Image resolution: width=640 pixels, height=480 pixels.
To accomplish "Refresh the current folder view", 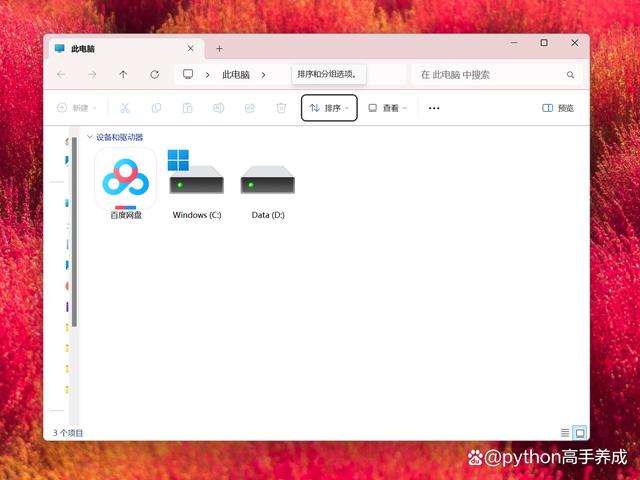I will click(154, 74).
